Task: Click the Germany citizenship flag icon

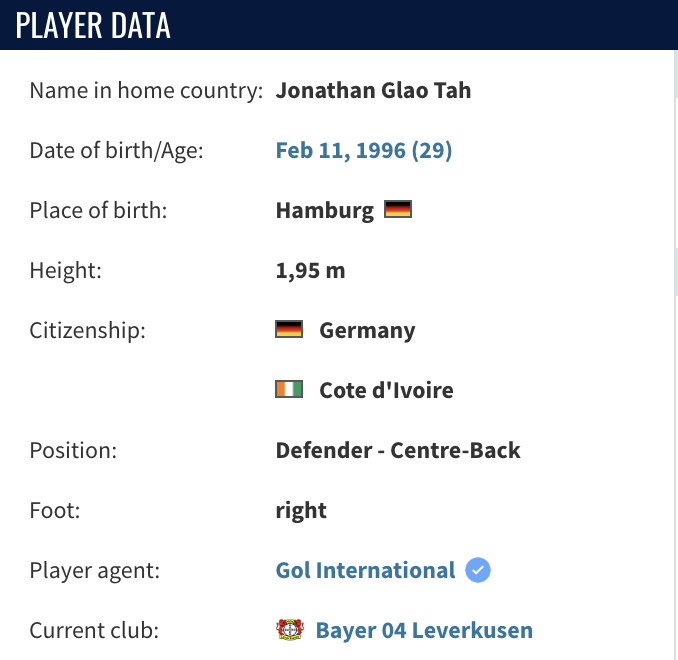Action: pos(289,329)
